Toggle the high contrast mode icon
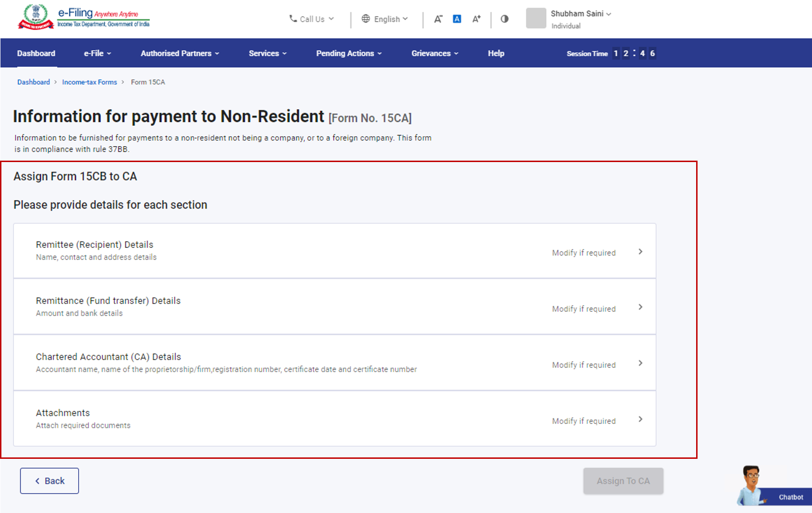The width and height of the screenshot is (812, 513). [x=504, y=19]
